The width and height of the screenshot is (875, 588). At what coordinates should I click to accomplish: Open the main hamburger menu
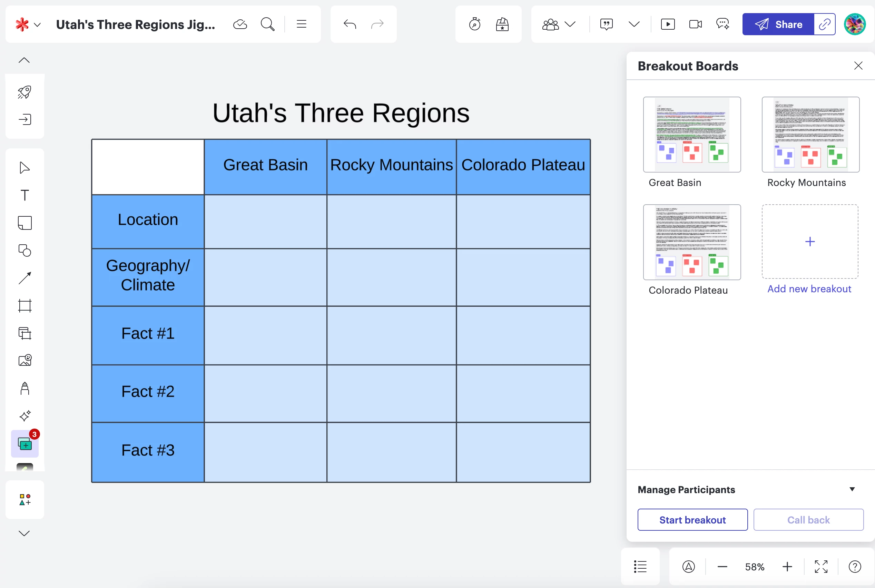pyautogui.click(x=302, y=24)
